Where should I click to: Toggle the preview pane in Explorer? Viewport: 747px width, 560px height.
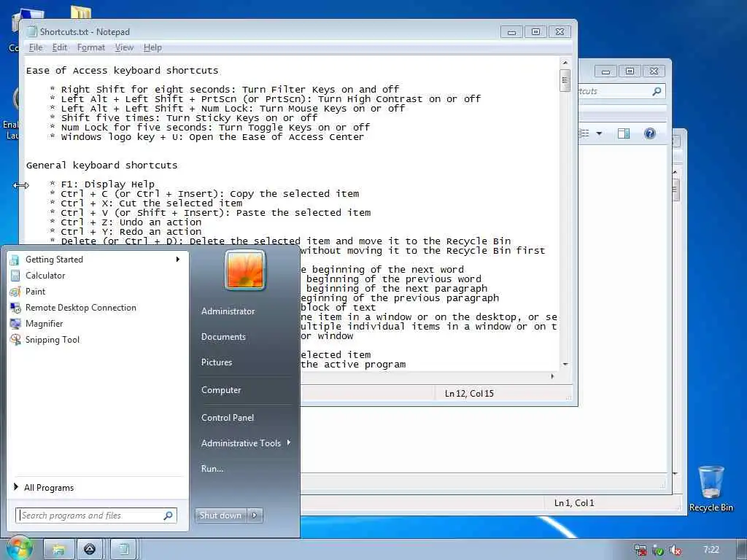pyautogui.click(x=624, y=134)
